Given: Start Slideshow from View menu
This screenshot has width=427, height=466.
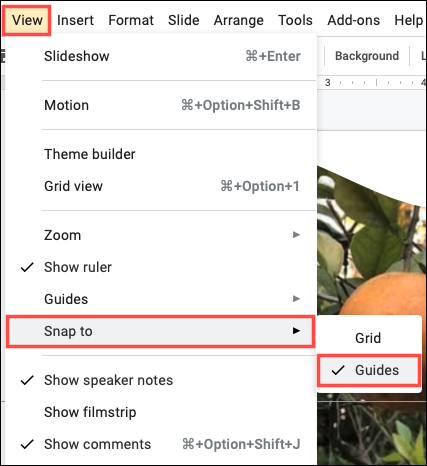Looking at the screenshot, I should [161, 56].
